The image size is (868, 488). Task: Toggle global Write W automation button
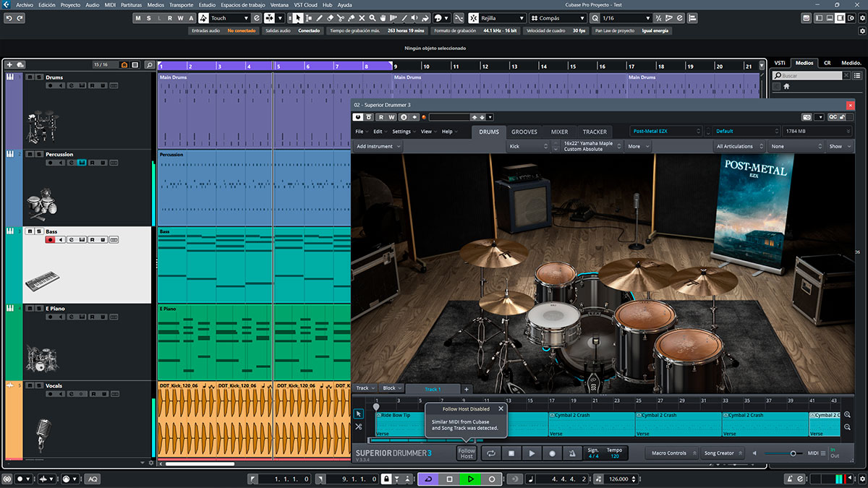pyautogui.click(x=180, y=18)
